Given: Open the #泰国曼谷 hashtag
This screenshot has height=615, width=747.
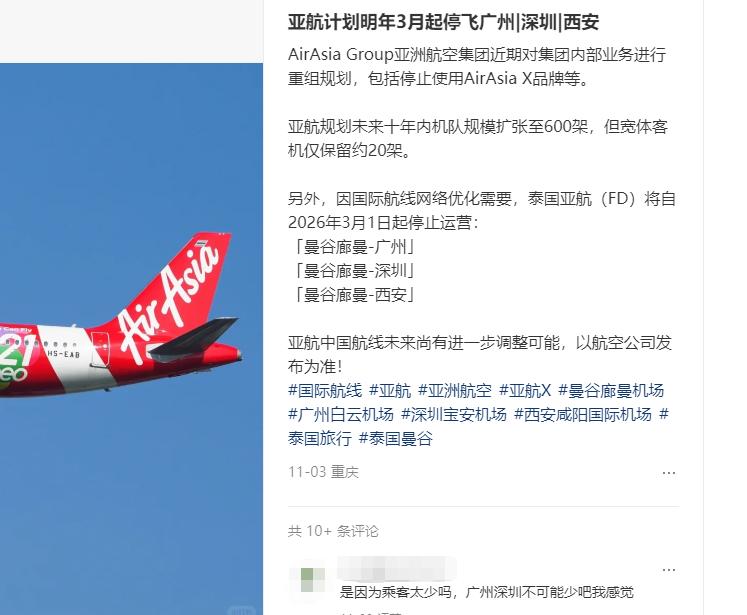Looking at the screenshot, I should [x=395, y=438].
